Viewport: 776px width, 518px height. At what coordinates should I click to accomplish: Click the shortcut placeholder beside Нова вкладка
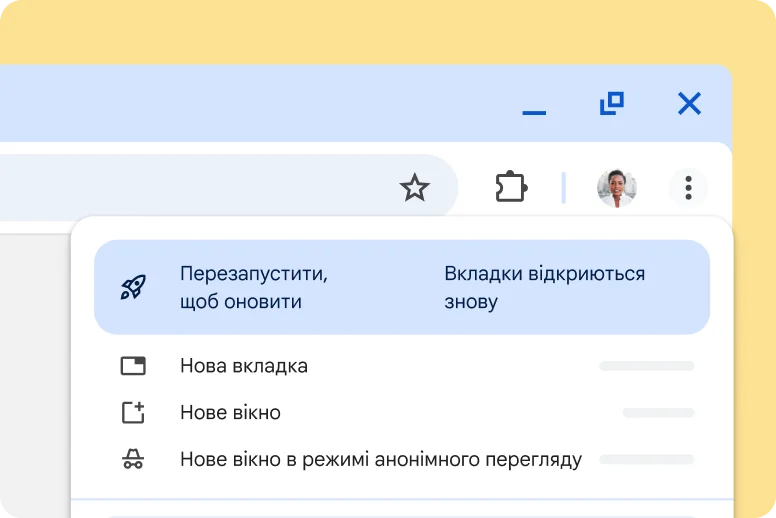[646, 366]
